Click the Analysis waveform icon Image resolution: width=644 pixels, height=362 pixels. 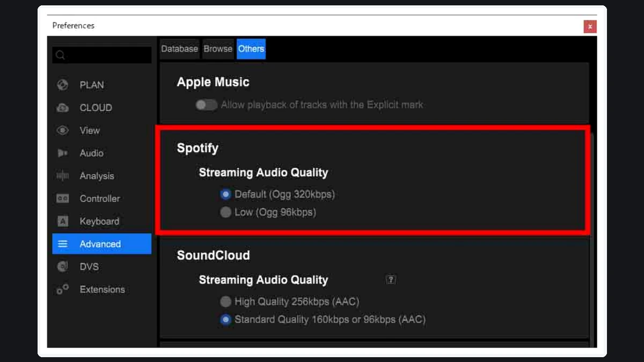(x=62, y=176)
